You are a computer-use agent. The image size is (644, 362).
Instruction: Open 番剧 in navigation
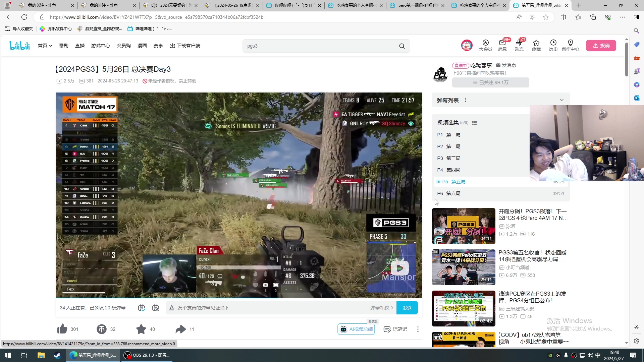(63, 46)
